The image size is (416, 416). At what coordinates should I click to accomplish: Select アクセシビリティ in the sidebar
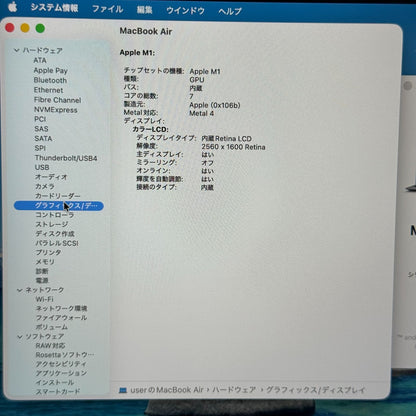(61, 364)
